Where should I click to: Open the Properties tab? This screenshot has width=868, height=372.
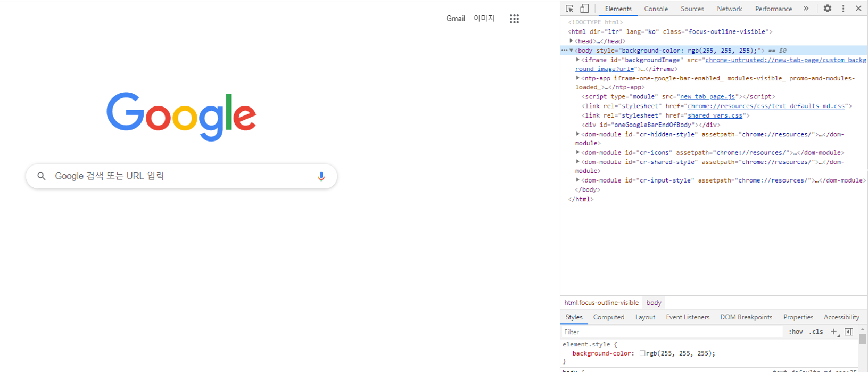(x=798, y=317)
